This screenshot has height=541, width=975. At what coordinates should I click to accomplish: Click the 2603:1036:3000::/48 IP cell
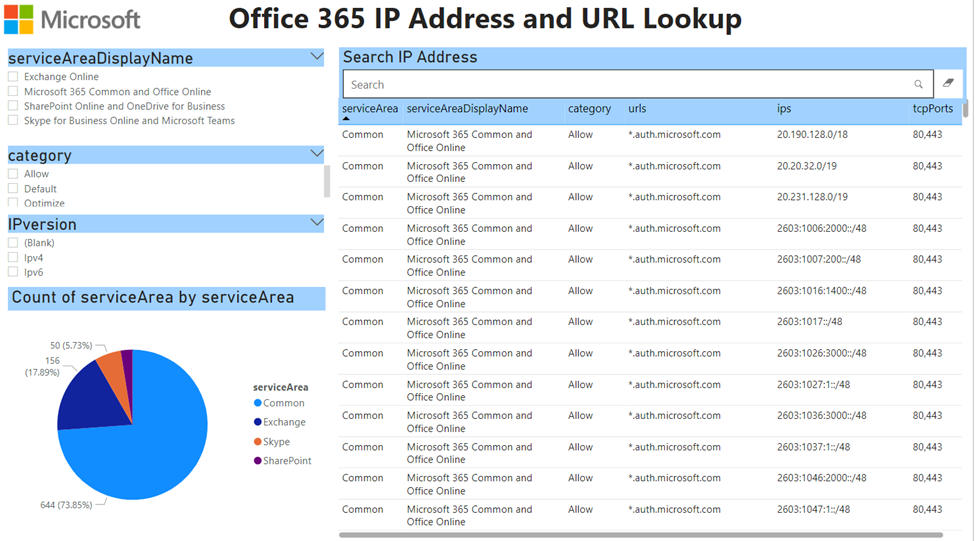click(821, 415)
